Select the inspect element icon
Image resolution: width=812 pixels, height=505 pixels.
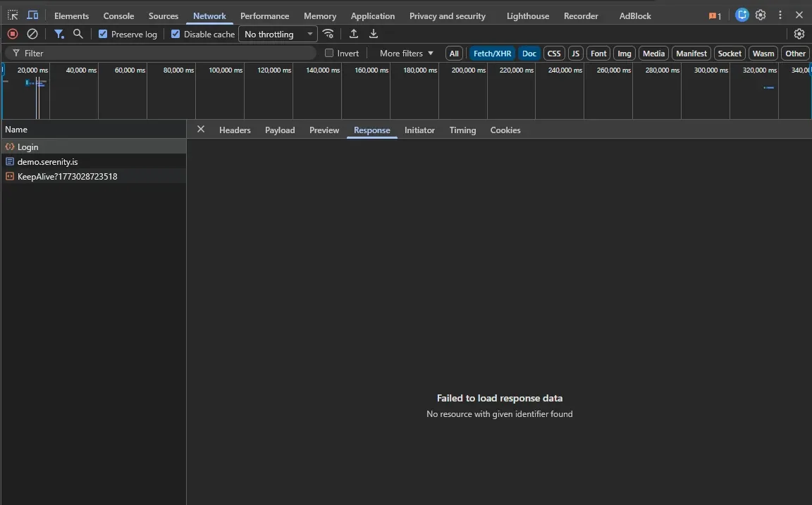(12, 15)
